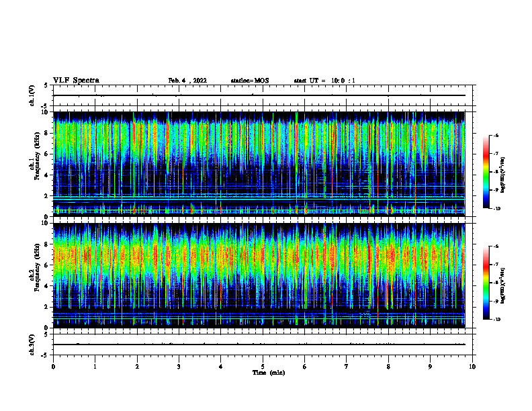
Task: Click the "ch.1(V)" axis label of top waveform strip
Action: [x=32, y=95]
